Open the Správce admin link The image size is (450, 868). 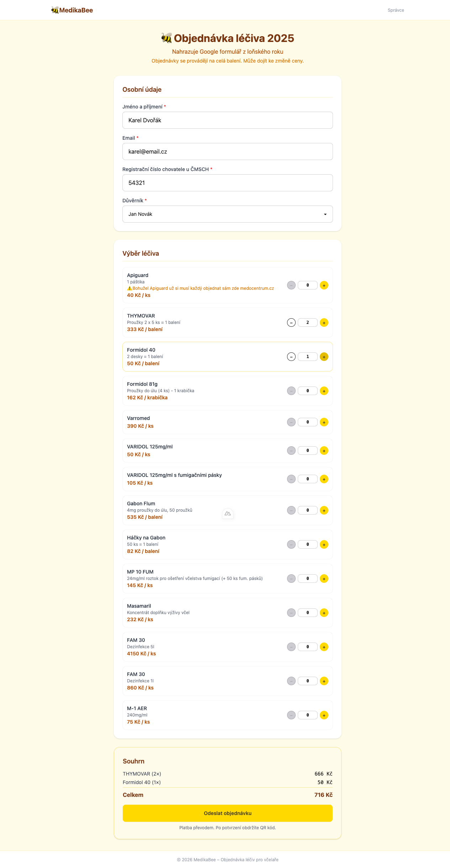396,10
